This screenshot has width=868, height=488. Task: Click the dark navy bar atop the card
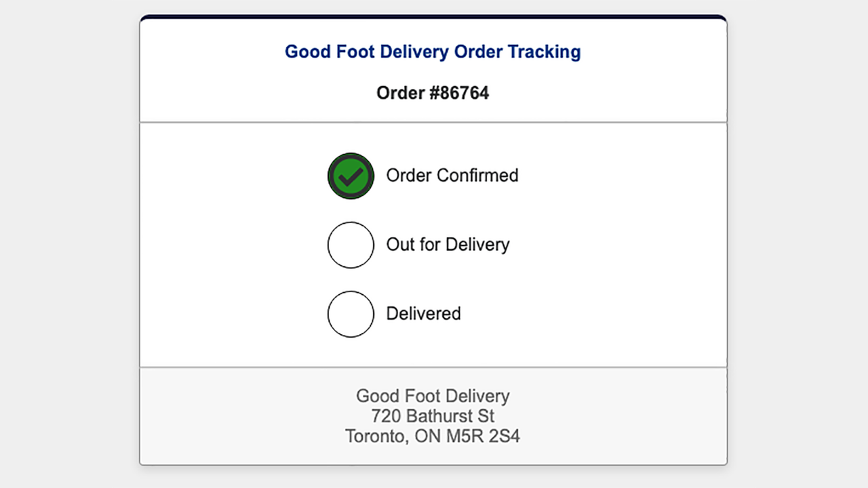click(x=433, y=14)
